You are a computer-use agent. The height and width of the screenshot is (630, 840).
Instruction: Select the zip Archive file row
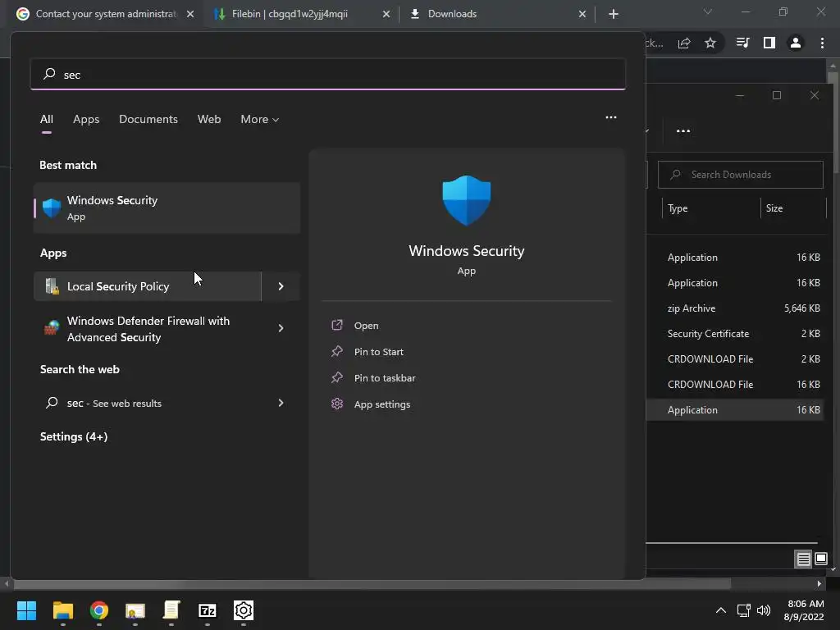tap(734, 308)
